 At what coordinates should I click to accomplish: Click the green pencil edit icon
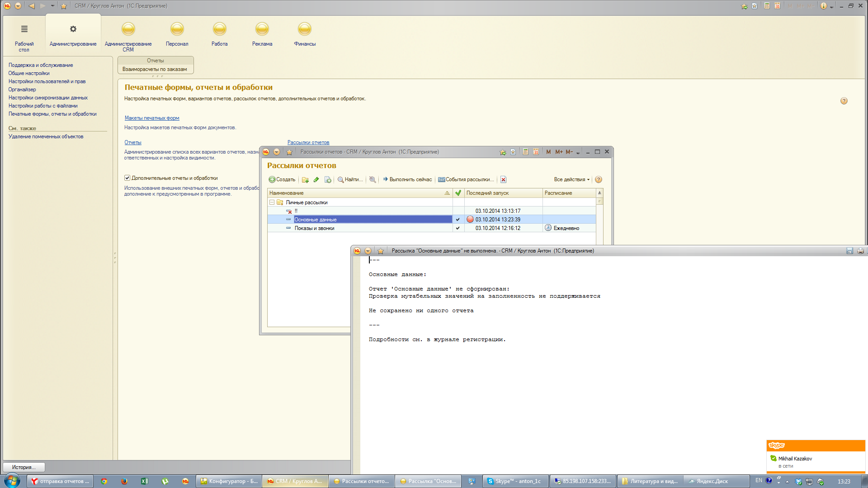pos(316,180)
